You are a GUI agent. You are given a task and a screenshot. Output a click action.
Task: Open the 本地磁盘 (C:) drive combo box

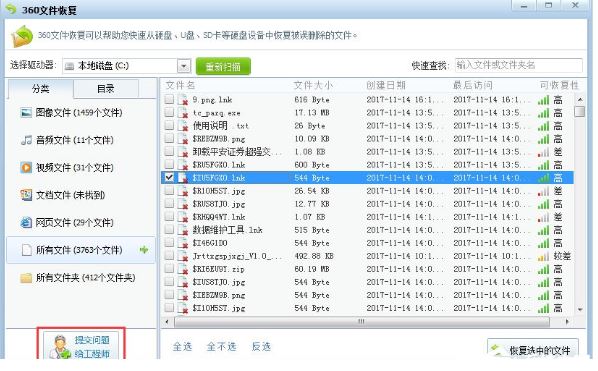coord(127,66)
